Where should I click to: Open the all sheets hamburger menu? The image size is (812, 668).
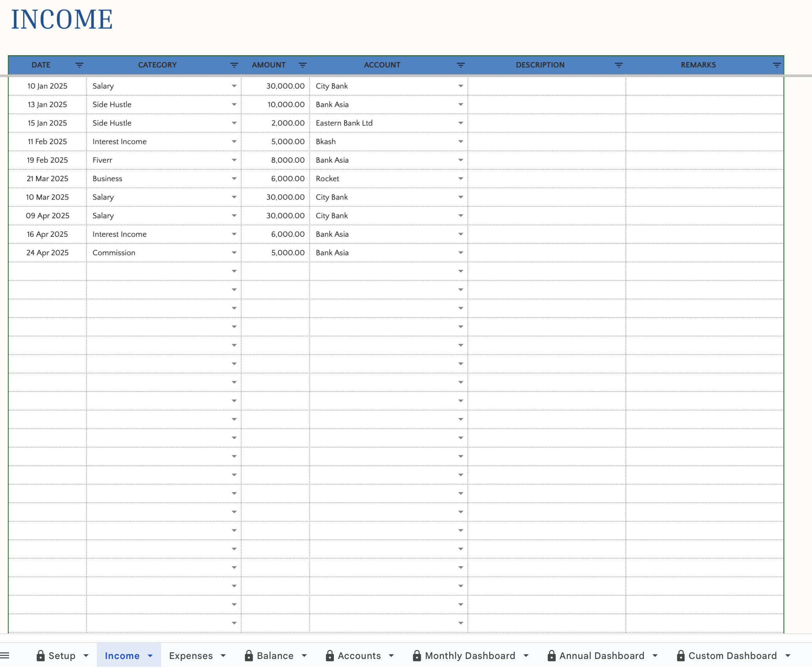tap(5, 655)
